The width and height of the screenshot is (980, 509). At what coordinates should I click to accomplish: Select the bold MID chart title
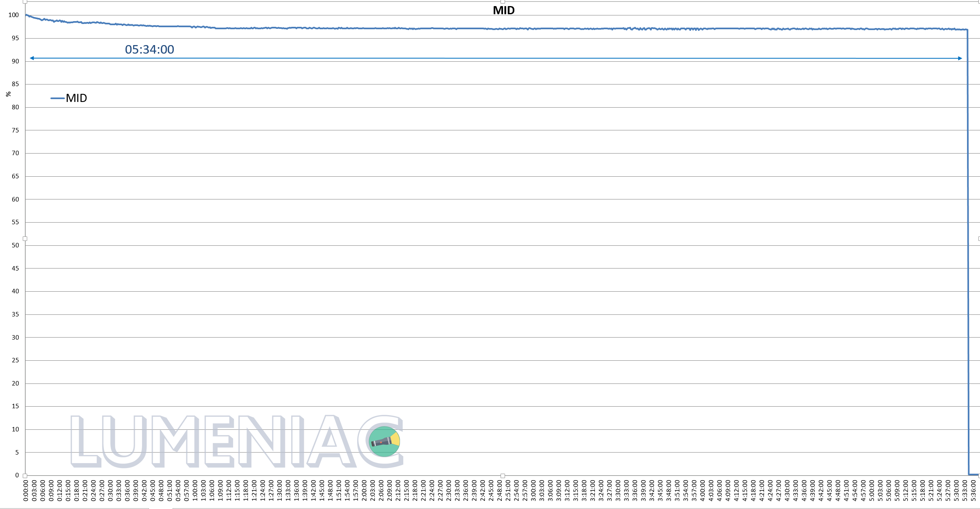(503, 11)
